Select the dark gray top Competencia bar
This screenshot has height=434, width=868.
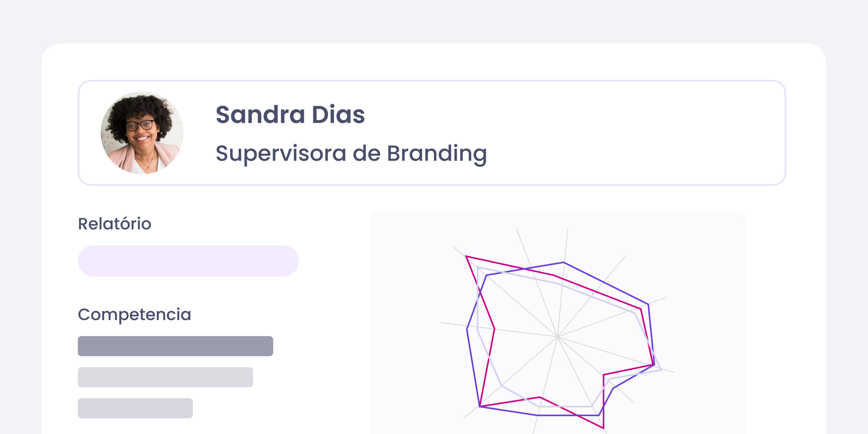tap(175, 346)
